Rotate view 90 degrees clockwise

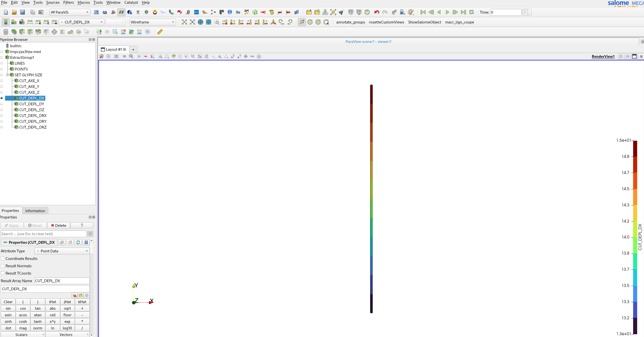pyautogui.click(x=281, y=22)
